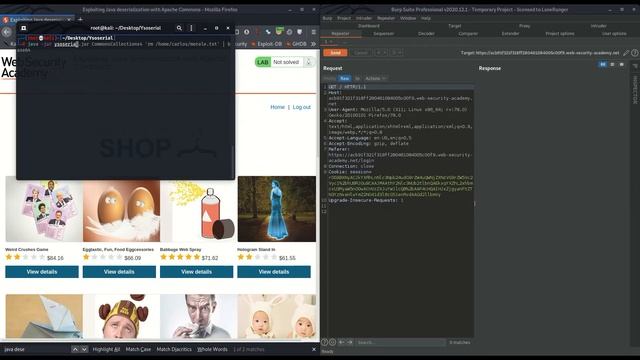Click find-bar next match arrow in Firefox

point(84,349)
